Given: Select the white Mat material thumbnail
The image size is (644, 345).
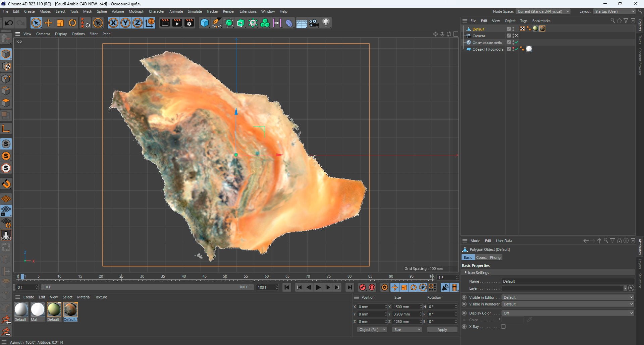Looking at the screenshot, I should (37, 309).
